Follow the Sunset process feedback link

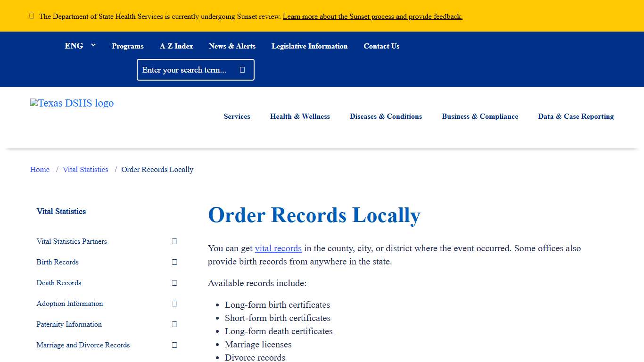tap(372, 16)
